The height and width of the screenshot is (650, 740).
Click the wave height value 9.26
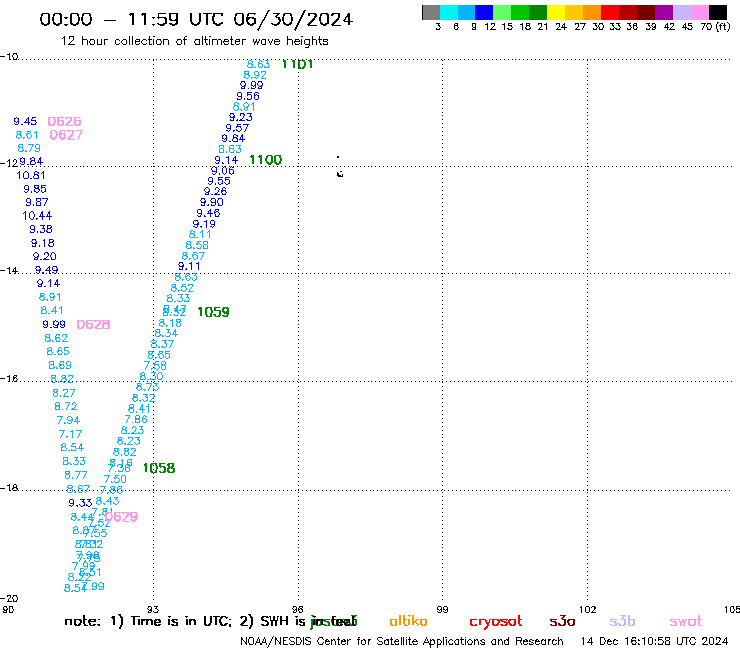coord(215,191)
